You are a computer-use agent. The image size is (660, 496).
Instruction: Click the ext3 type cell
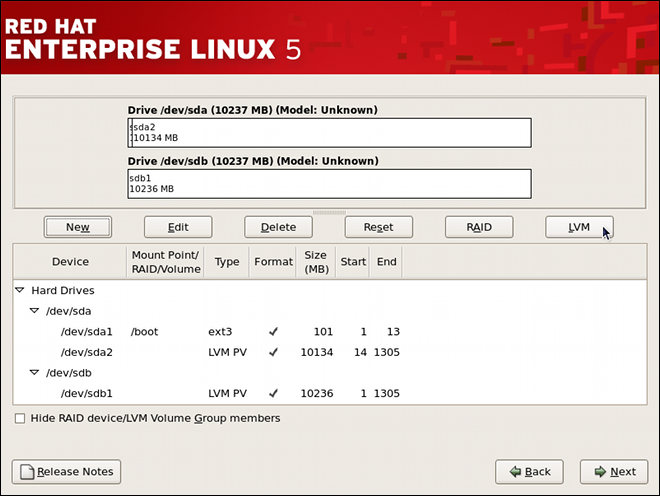point(220,332)
